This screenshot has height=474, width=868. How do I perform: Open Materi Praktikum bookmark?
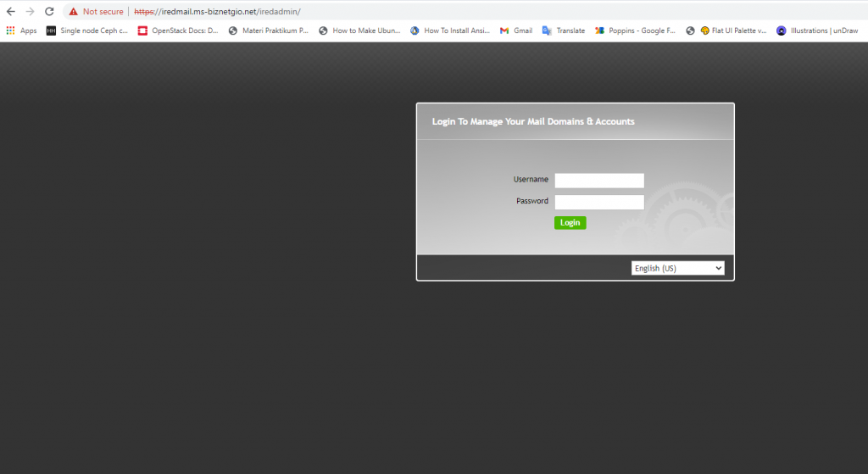(269, 31)
